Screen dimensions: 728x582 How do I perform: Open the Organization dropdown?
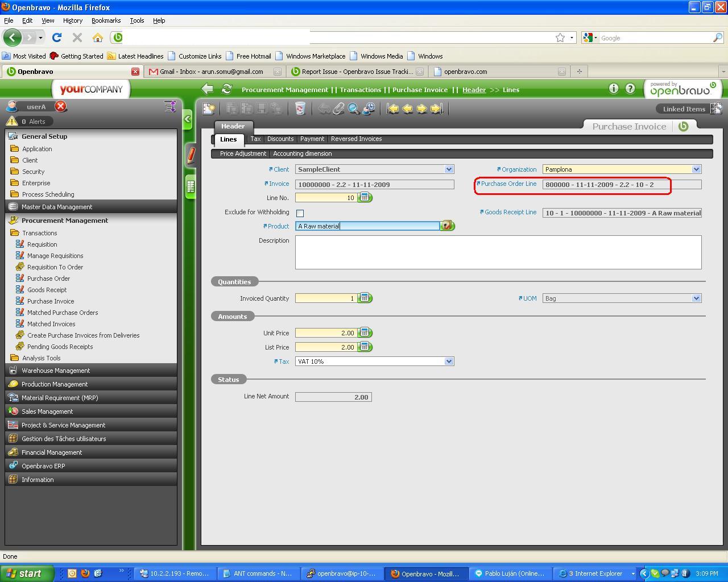click(696, 169)
